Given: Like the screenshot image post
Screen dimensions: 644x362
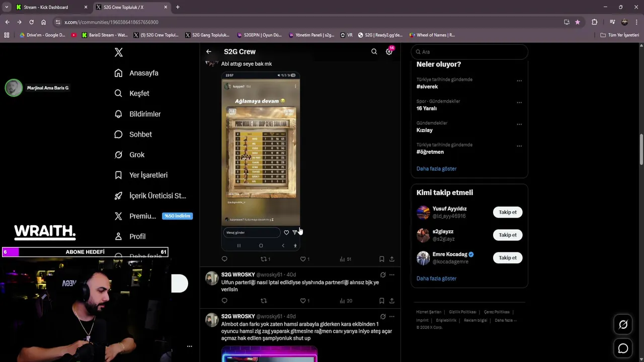Looking at the screenshot, I should tap(305, 259).
